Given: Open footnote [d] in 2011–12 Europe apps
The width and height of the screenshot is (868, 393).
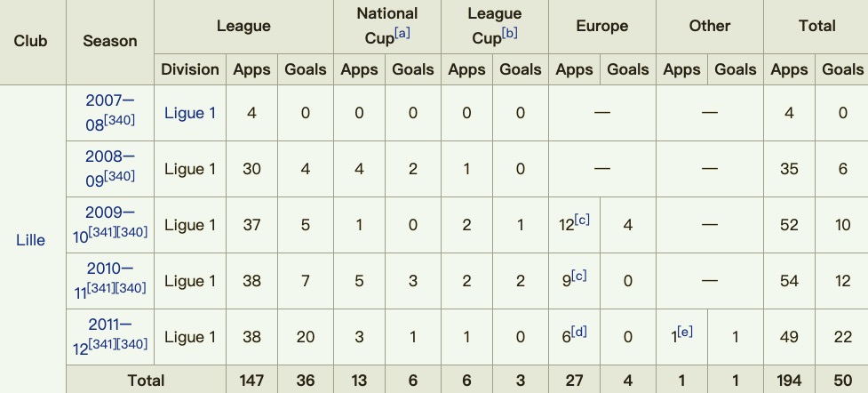Looking at the screenshot, I should (x=579, y=332).
